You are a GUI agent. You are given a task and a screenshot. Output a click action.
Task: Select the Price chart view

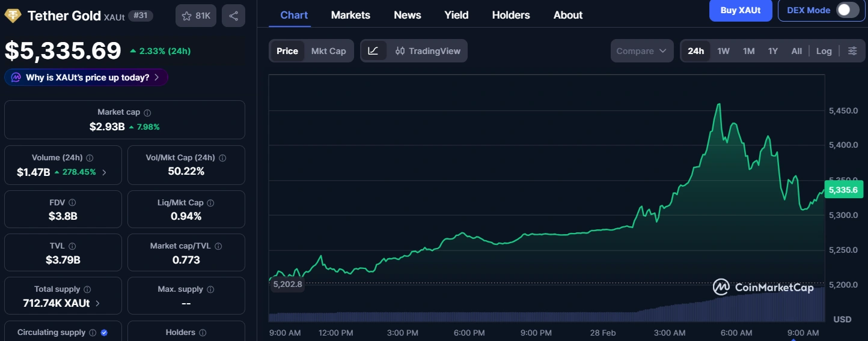pos(287,51)
